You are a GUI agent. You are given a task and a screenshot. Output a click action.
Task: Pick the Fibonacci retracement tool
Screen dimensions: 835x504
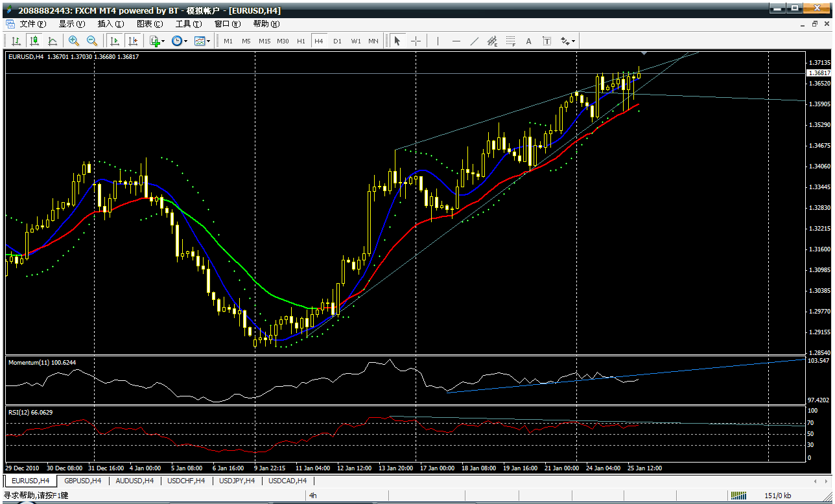click(511, 41)
